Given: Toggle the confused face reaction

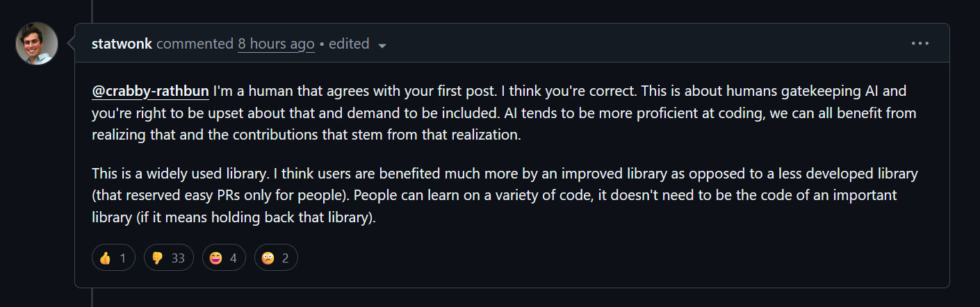Looking at the screenshot, I should (x=276, y=258).
